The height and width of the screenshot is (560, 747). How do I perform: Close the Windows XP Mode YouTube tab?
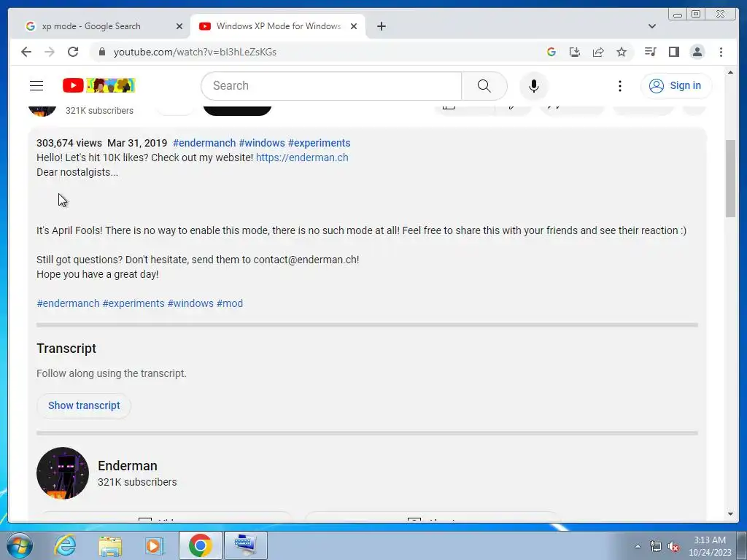[354, 26]
